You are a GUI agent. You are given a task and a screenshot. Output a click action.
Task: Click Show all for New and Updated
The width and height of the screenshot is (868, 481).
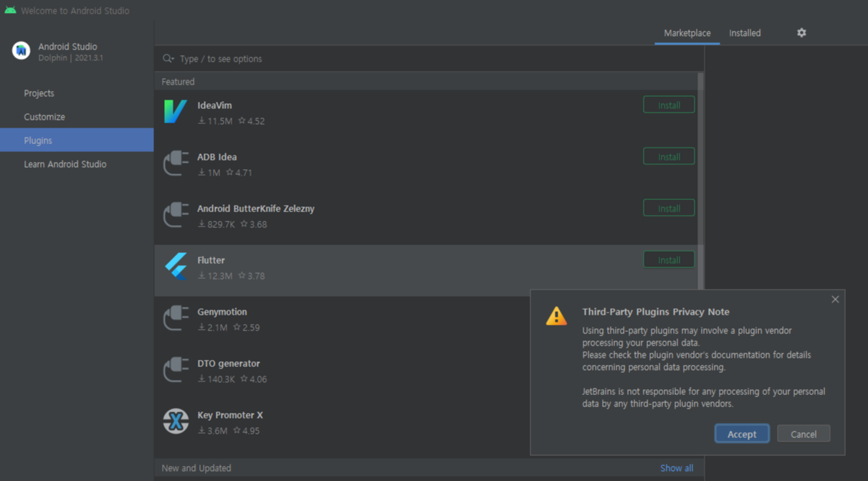(x=677, y=468)
